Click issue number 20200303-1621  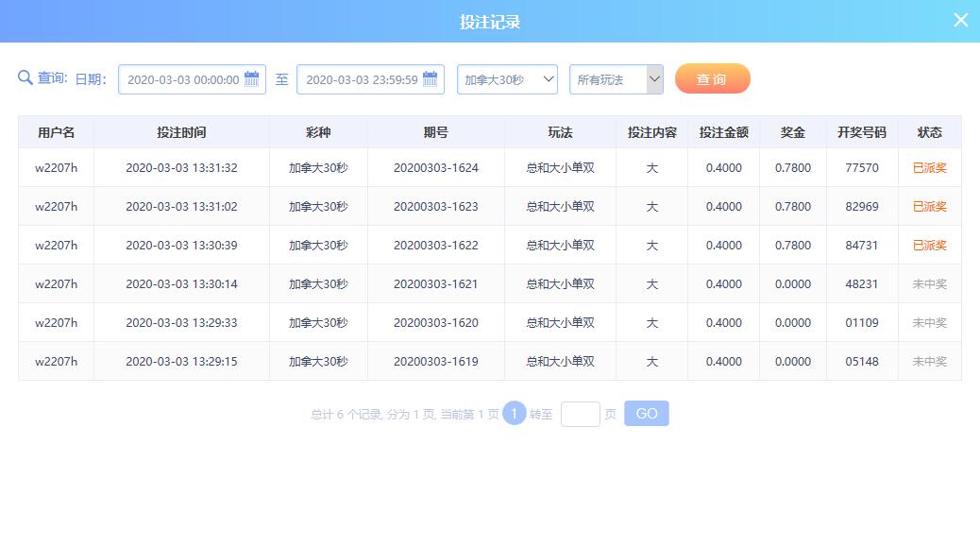pos(435,283)
